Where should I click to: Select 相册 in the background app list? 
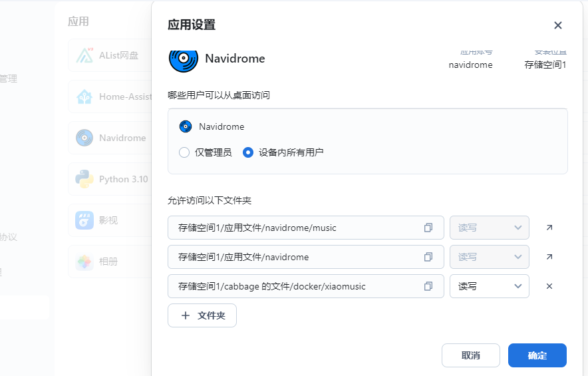click(x=110, y=262)
